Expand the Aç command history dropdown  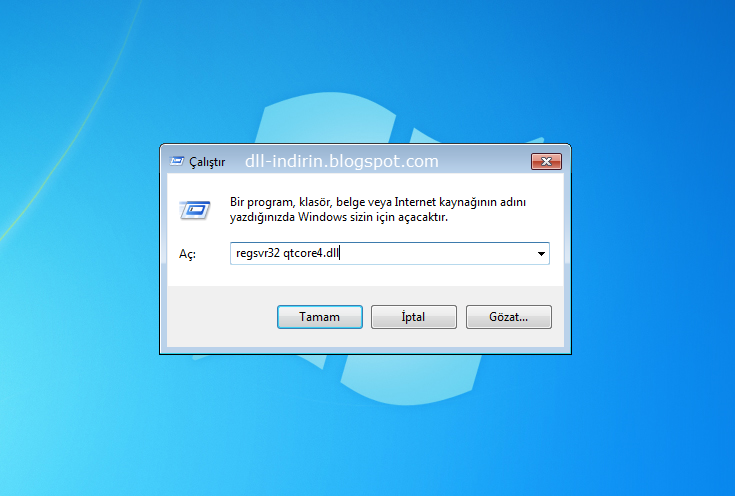click(541, 254)
